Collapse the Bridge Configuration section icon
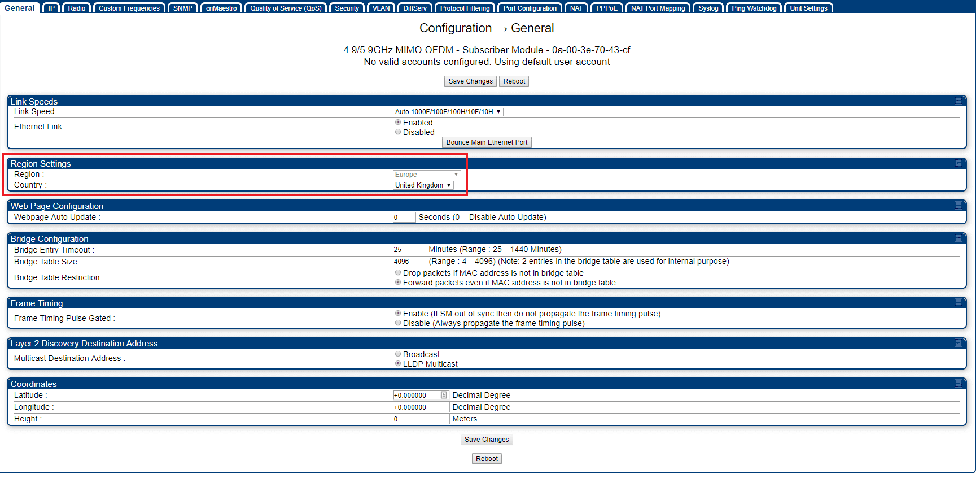 pyautogui.click(x=958, y=238)
